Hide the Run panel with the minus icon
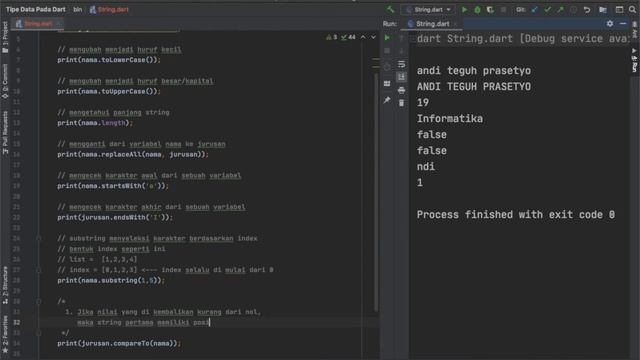Image resolution: width=640 pixels, height=360 pixels. (623, 24)
